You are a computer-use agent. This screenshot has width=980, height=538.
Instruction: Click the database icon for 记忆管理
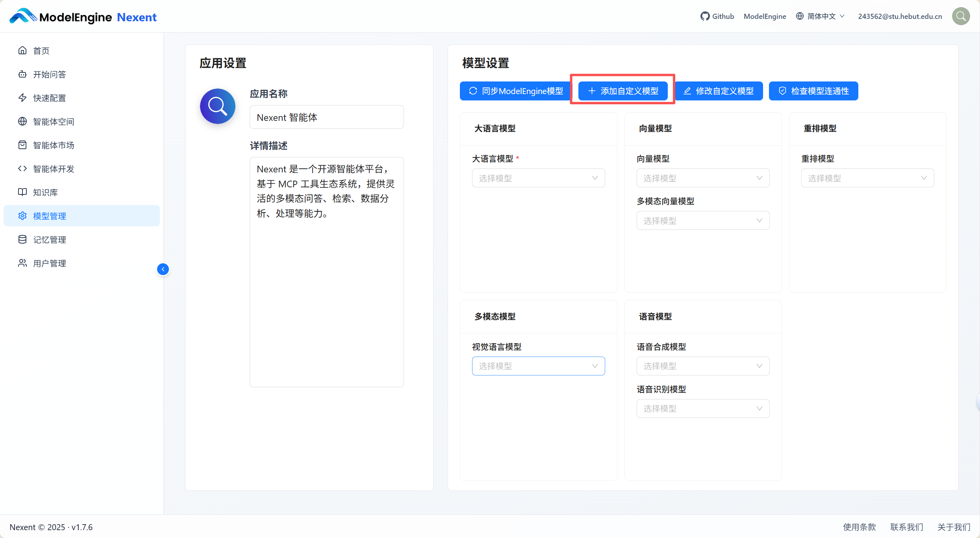(x=22, y=239)
